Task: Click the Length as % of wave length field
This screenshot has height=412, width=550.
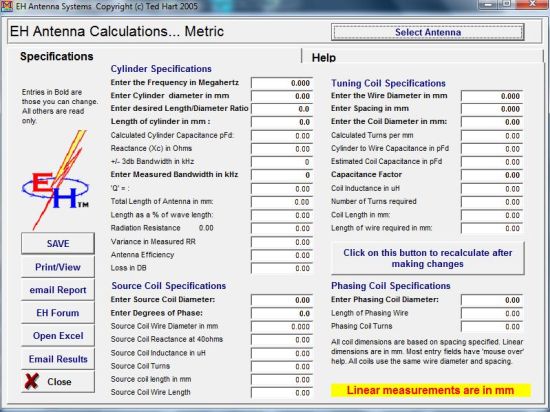Action: (282, 215)
